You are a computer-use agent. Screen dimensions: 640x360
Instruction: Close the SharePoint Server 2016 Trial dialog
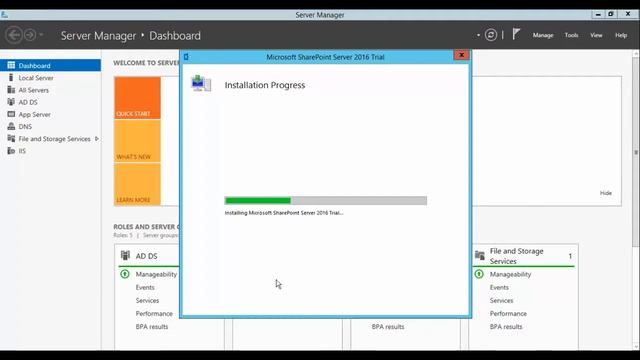pyautogui.click(x=462, y=55)
